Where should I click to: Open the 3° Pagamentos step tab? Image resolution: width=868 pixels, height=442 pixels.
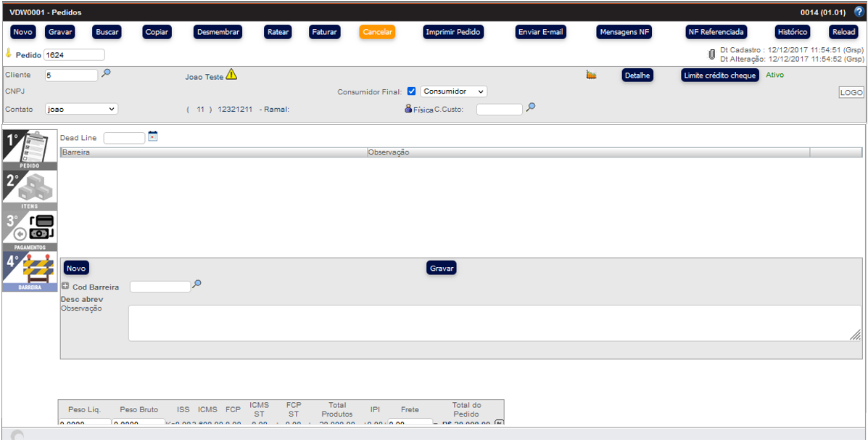click(30, 231)
